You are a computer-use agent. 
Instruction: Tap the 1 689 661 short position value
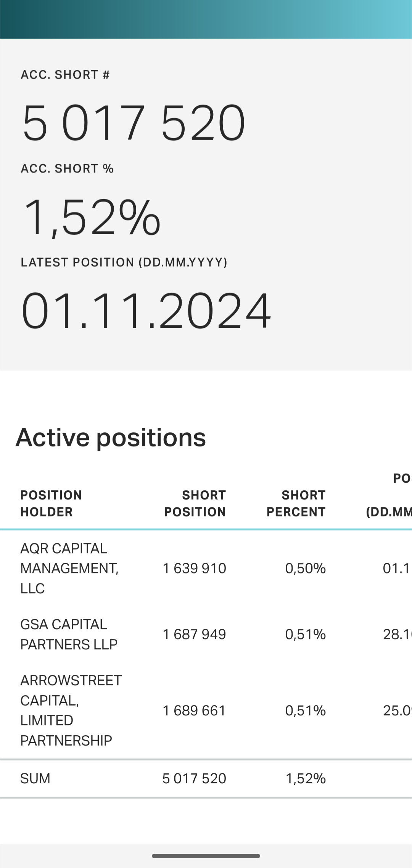195,710
